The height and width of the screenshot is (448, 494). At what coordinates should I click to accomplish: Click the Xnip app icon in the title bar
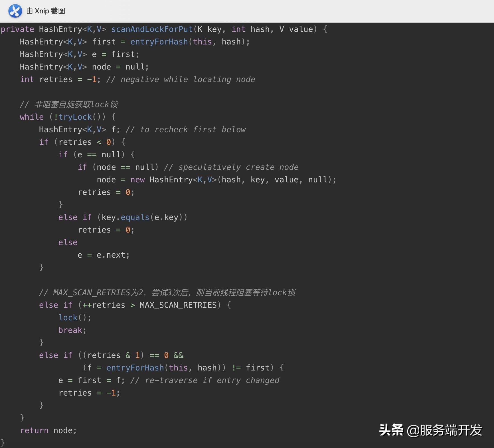(x=15, y=11)
